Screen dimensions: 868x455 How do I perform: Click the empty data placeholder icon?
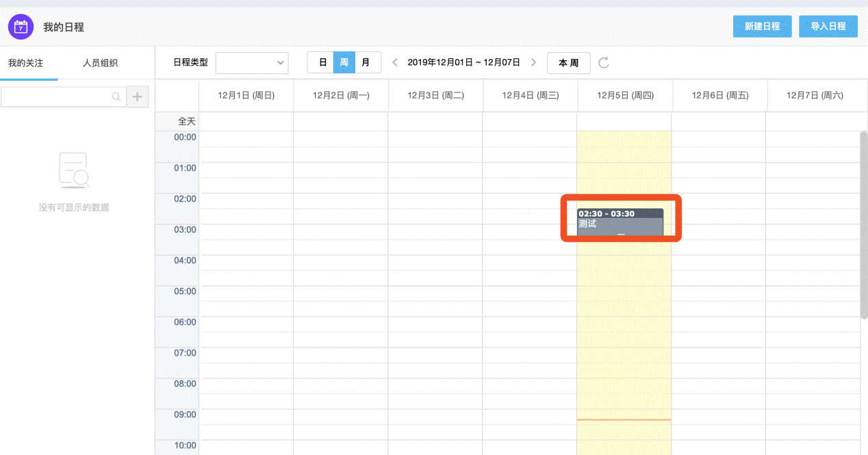74,171
